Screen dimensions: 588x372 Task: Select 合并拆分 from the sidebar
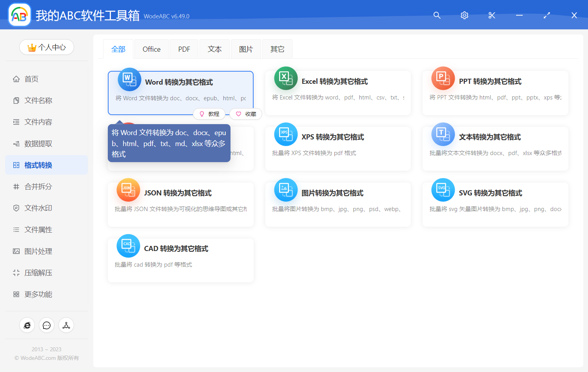[x=38, y=187]
